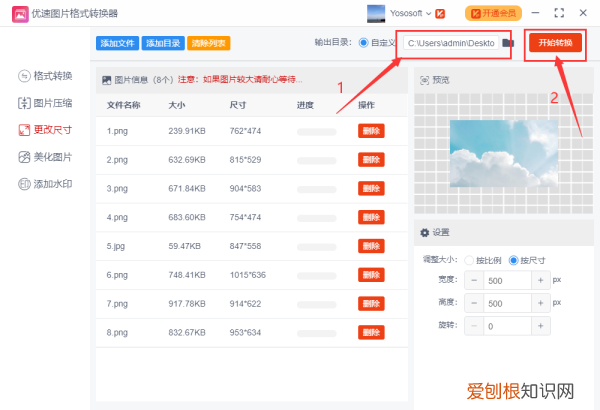
Task: Click the user avatar thumbnail
Action: coord(376,13)
